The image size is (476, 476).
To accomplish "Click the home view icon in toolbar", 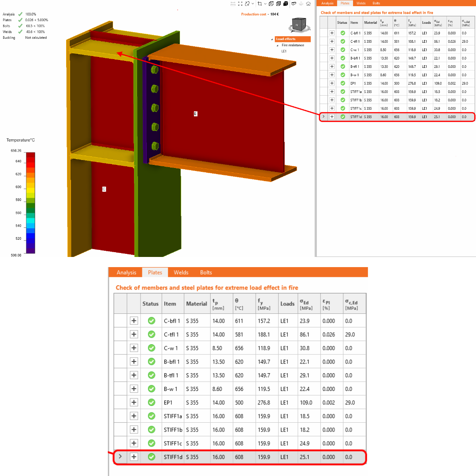I will click(x=309, y=4).
